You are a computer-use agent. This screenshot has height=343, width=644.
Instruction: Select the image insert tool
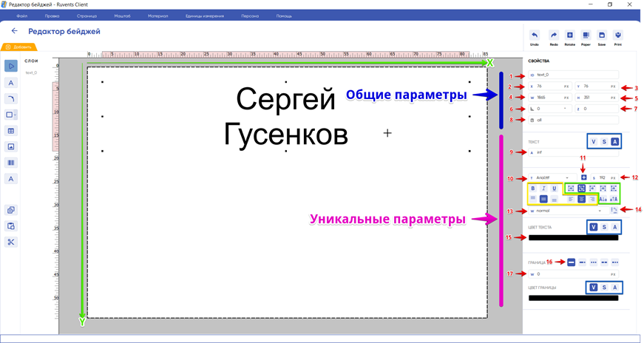[x=10, y=146]
